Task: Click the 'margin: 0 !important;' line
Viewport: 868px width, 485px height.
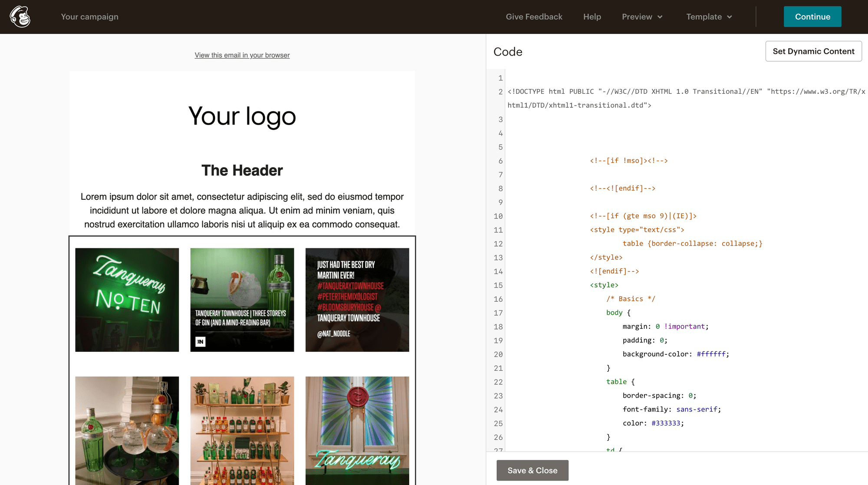Action: (x=665, y=327)
